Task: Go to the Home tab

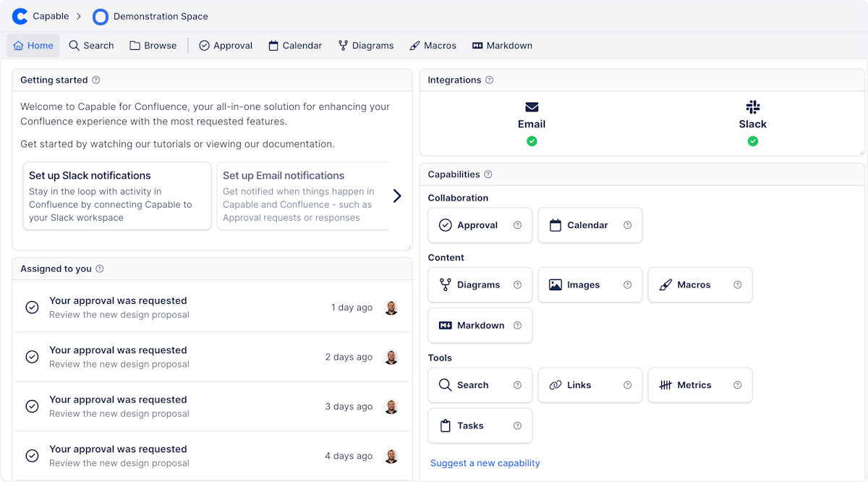Action: (x=33, y=46)
